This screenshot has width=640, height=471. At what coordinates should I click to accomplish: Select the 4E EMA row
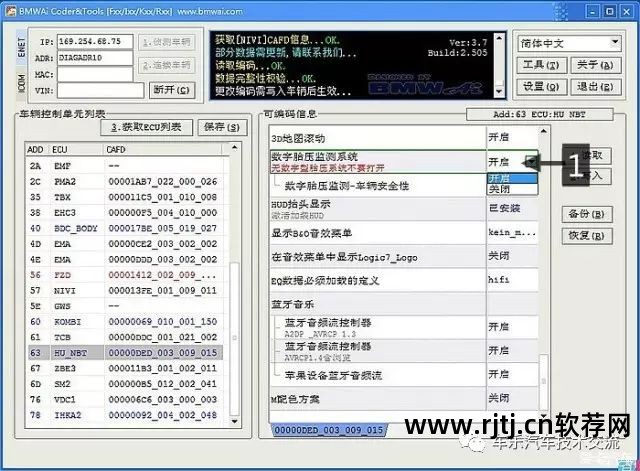(126, 259)
